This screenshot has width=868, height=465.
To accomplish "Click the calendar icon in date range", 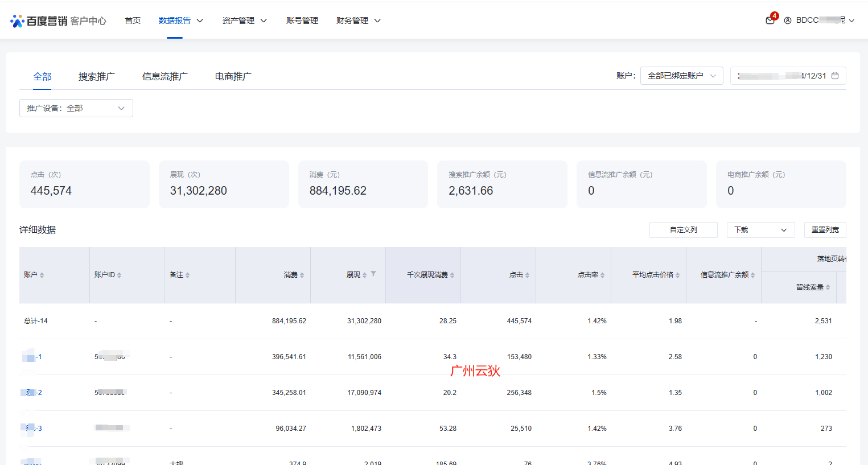I will [835, 76].
